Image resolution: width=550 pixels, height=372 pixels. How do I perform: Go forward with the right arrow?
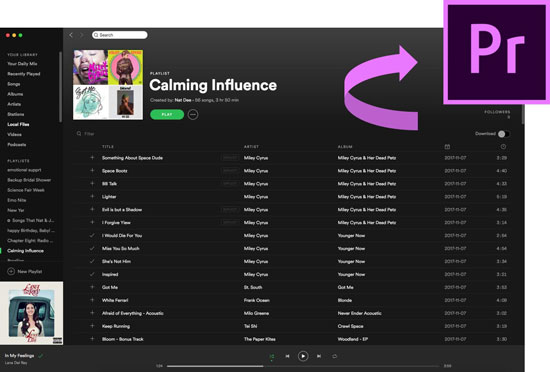point(81,35)
